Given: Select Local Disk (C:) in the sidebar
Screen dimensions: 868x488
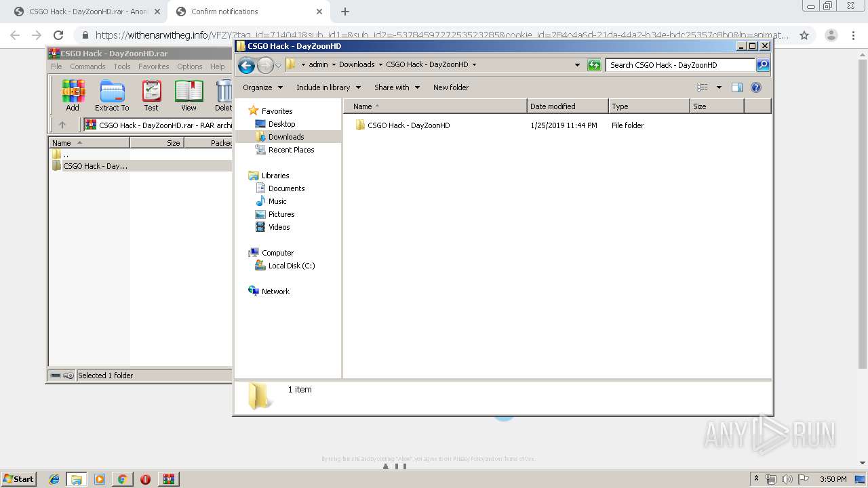Looking at the screenshot, I should 291,266.
